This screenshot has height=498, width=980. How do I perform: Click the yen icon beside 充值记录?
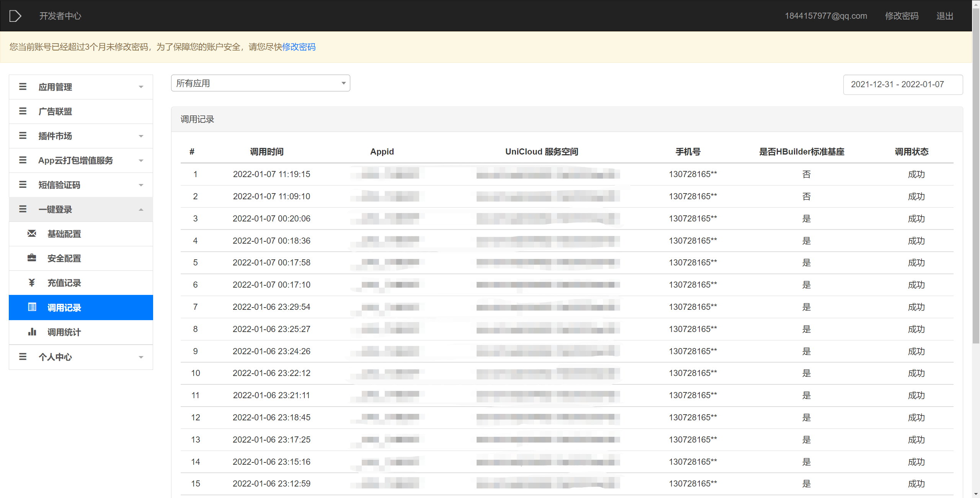point(32,283)
